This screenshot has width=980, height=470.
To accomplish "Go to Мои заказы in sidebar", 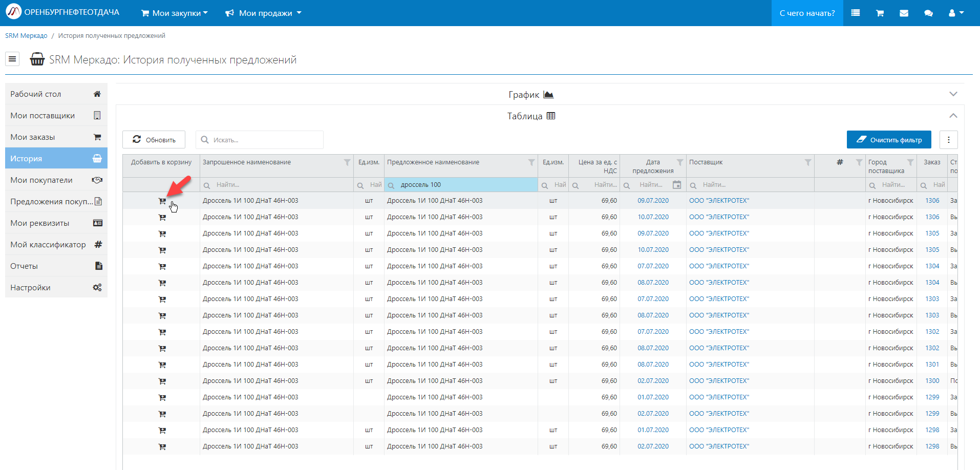I will click(56, 137).
